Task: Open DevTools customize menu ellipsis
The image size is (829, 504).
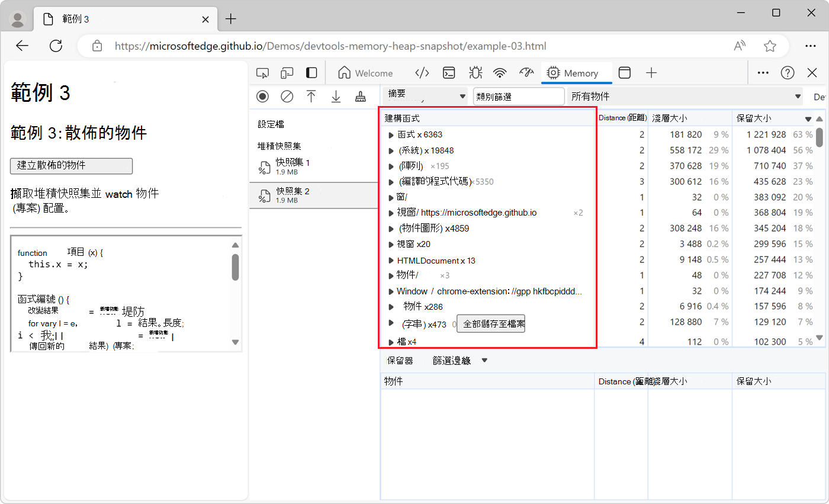Action: pos(763,73)
